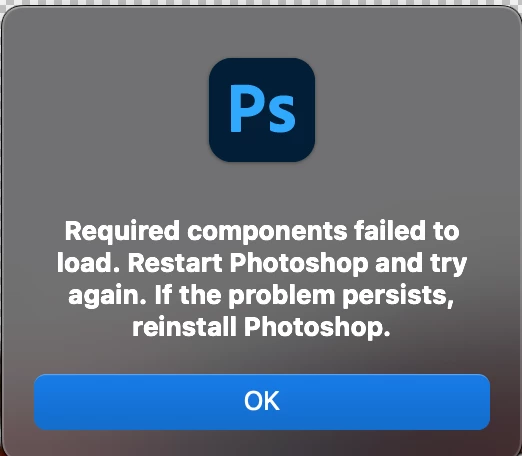Click the letter s in Photoshop logo
Viewport: 522px width, 456px height.
282,114
